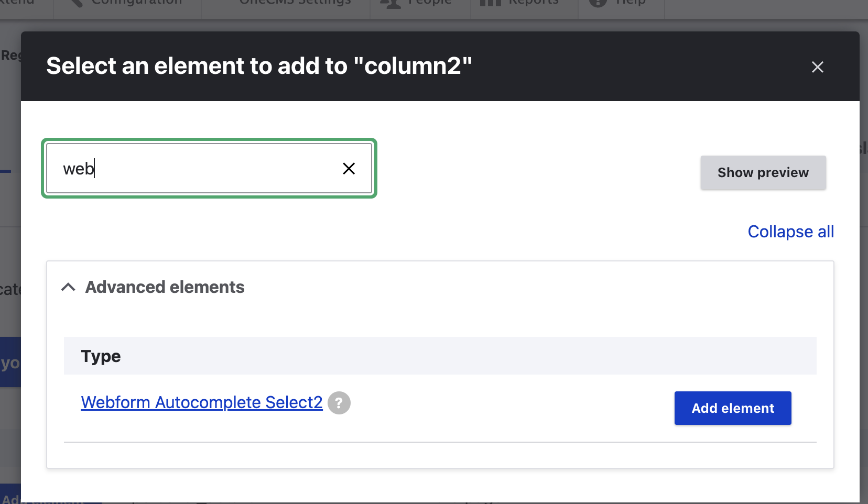This screenshot has width=868, height=504.
Task: Clear the search field with the X icon
Action: pos(349,169)
